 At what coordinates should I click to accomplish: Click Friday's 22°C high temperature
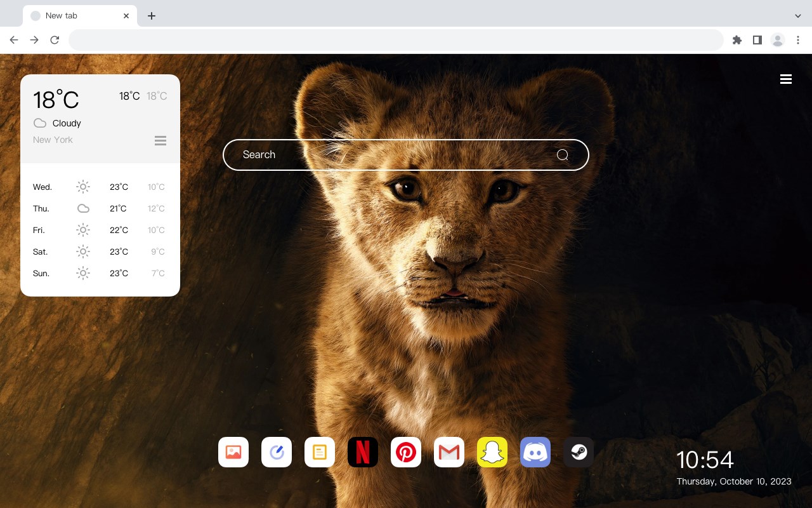[x=119, y=230]
